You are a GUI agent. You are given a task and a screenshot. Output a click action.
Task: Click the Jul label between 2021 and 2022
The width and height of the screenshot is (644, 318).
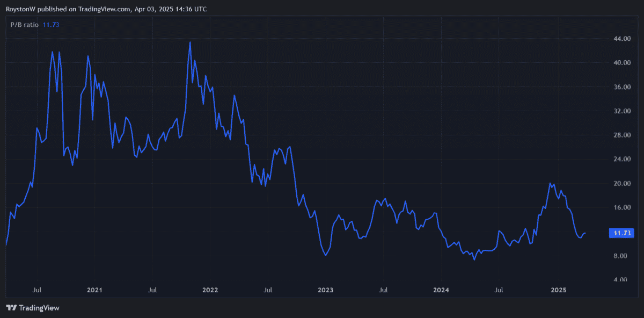point(152,290)
